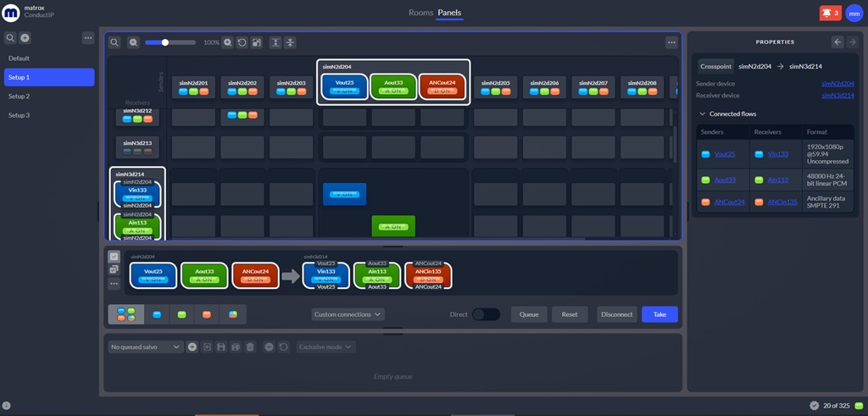Select the Setup 2 panel
Screen dimensions: 868x416
coord(49,97)
